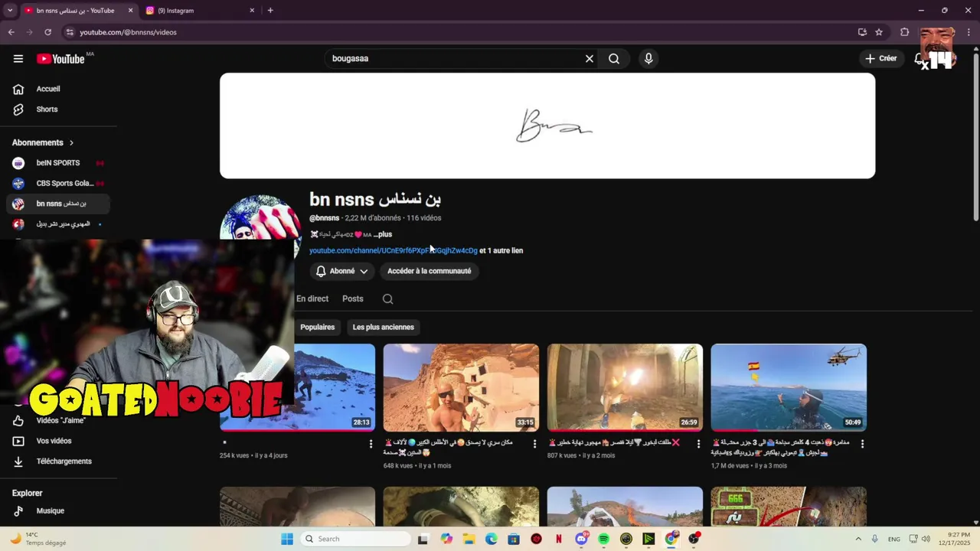Switch to the Instagram browser tab
The height and width of the screenshot is (551, 980).
click(199, 11)
